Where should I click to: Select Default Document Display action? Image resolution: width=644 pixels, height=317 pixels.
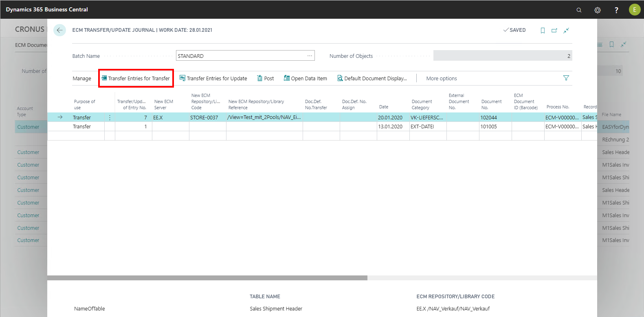tap(372, 79)
